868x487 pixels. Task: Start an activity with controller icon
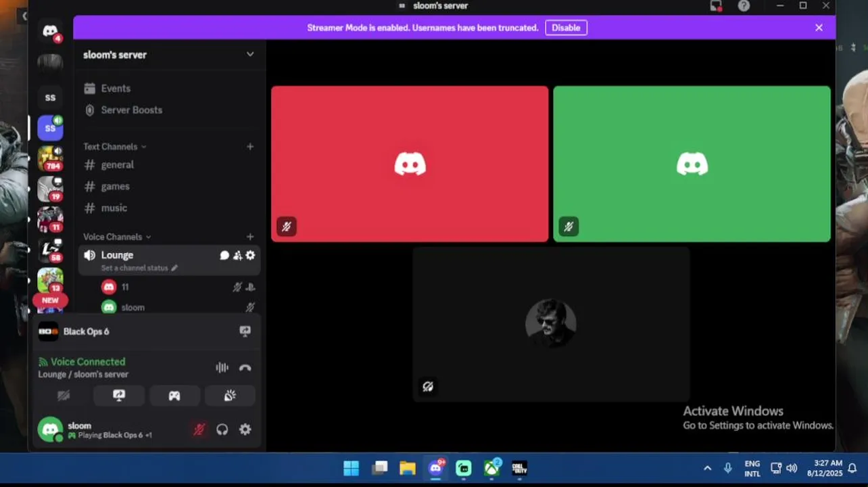coord(174,396)
